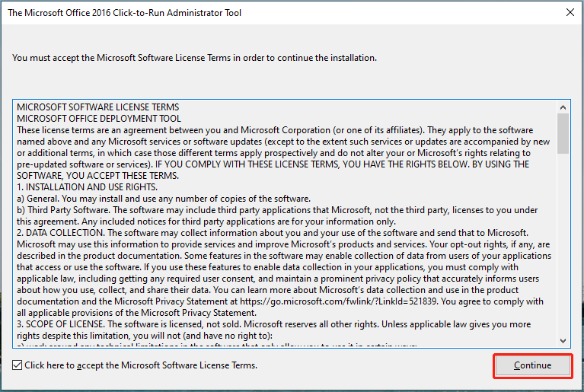
Task: Click the 'MICROSOFT OFFICE DEPLOYMENT TOOL' line
Action: point(99,119)
